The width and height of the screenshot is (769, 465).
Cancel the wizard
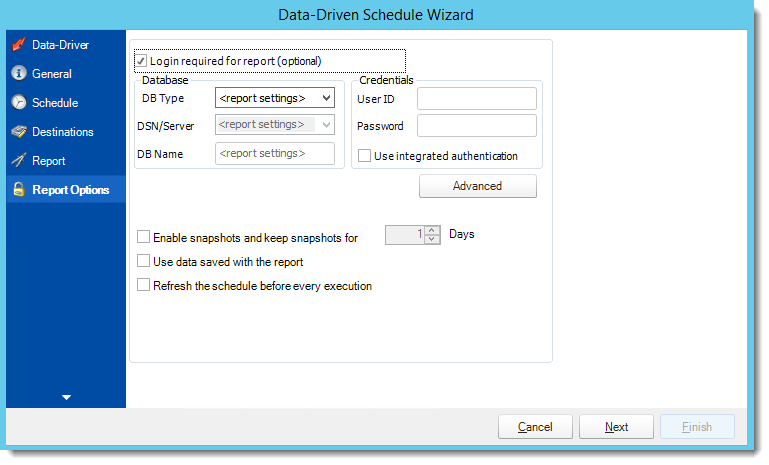click(535, 427)
